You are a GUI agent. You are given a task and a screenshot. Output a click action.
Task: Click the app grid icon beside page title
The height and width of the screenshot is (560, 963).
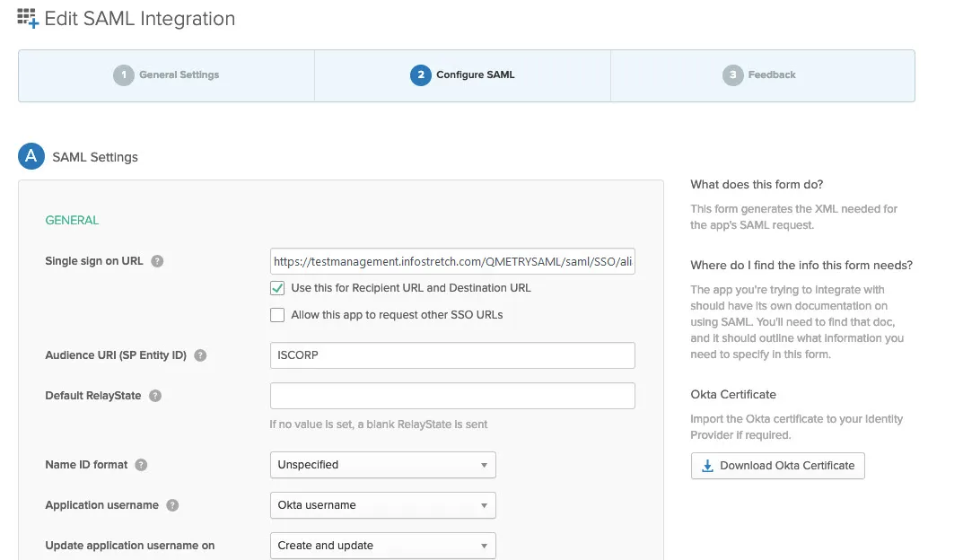pyautogui.click(x=28, y=19)
